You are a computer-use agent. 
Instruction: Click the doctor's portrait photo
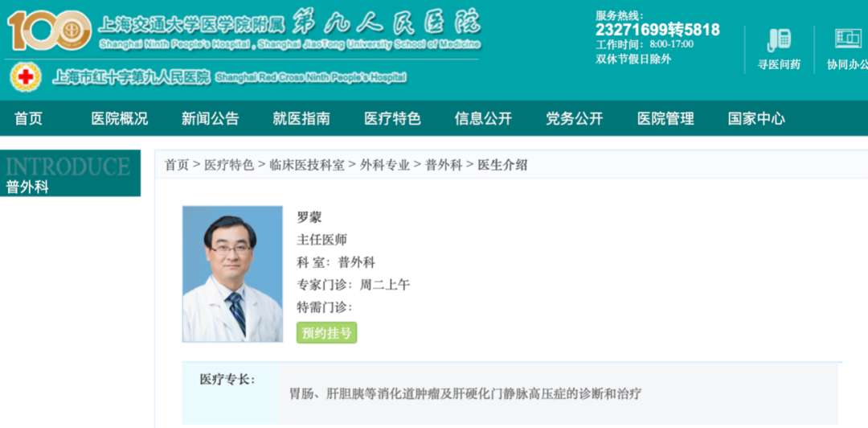coord(232,274)
